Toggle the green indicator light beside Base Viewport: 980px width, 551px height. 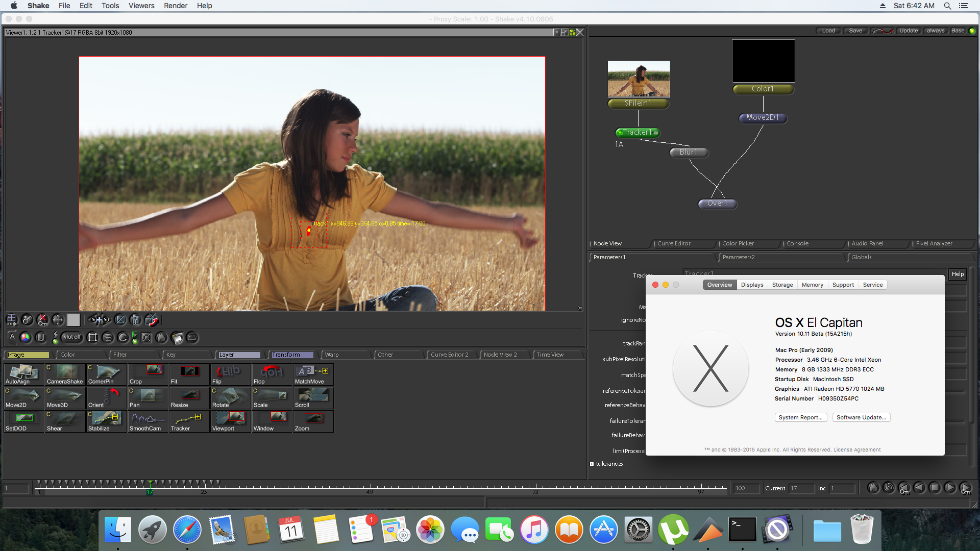[x=972, y=31]
